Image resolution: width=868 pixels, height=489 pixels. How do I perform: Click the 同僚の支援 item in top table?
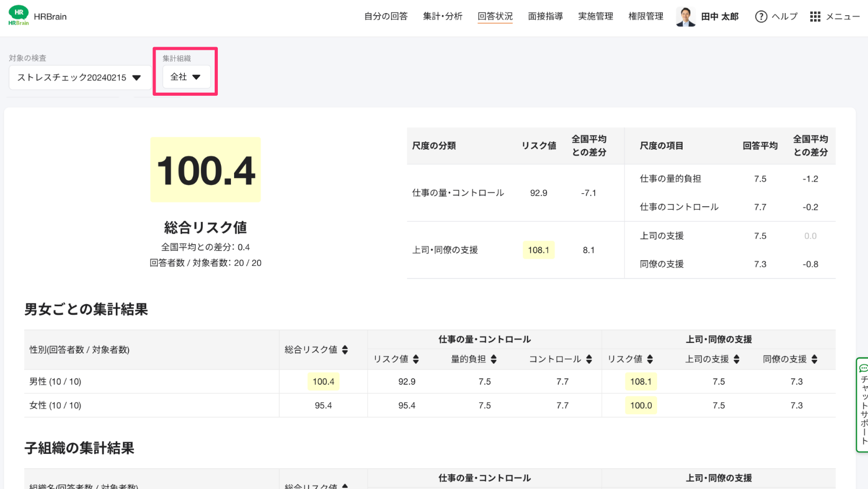662,264
